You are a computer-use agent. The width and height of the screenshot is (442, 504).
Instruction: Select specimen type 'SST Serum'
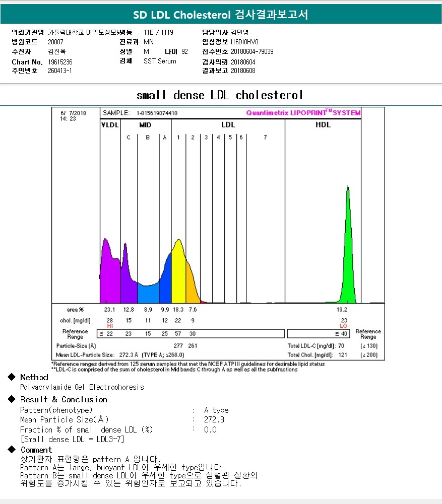(160, 61)
